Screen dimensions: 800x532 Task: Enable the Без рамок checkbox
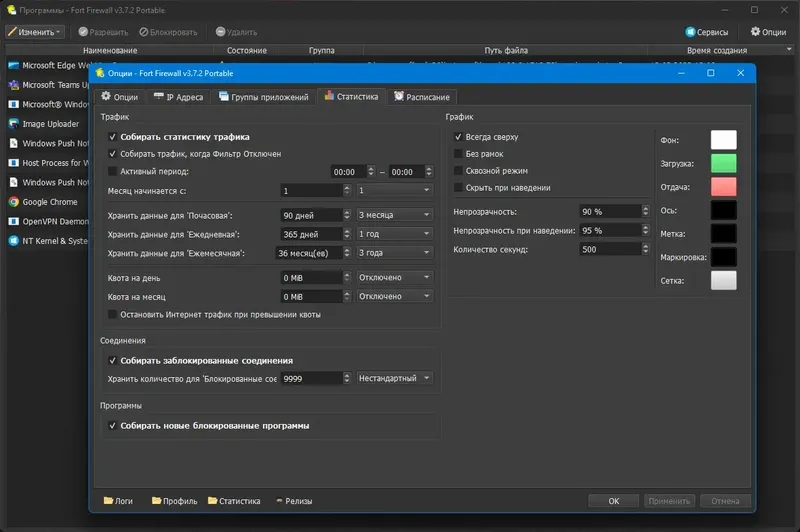click(458, 154)
